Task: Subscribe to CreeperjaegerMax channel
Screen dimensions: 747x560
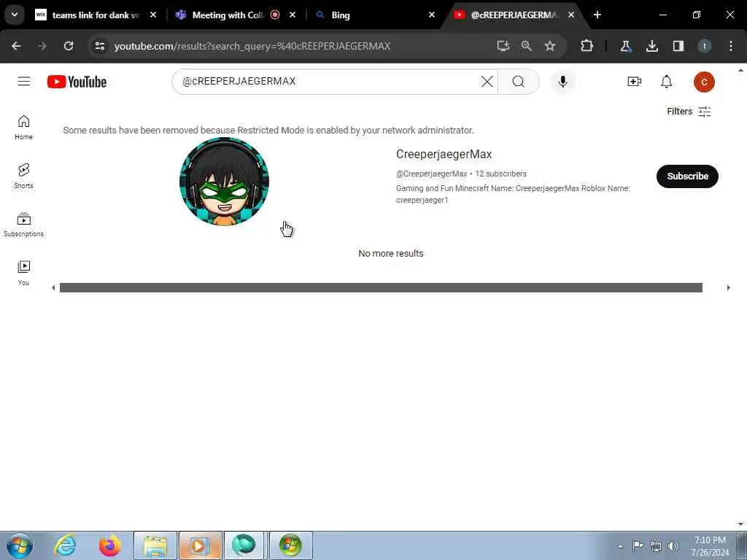Action: click(687, 176)
